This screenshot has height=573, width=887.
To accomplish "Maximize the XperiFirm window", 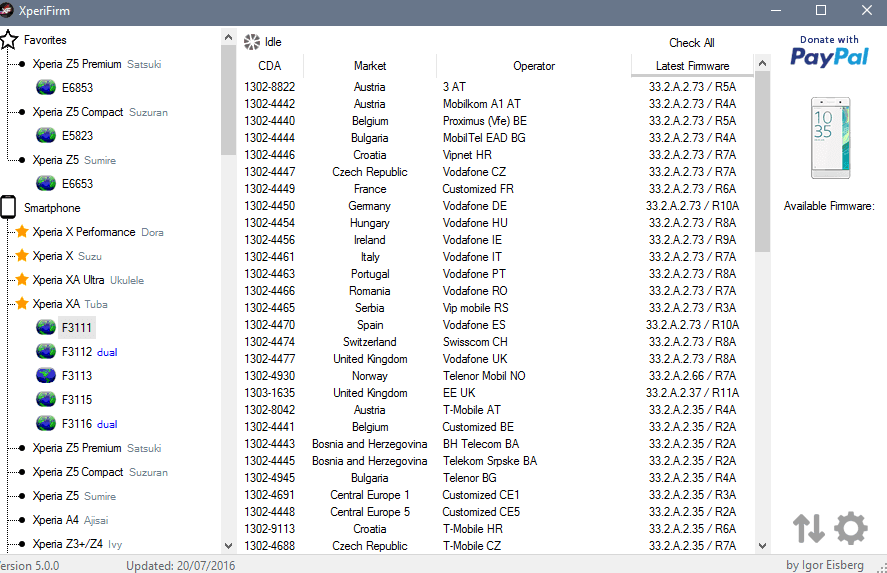I will [x=821, y=10].
